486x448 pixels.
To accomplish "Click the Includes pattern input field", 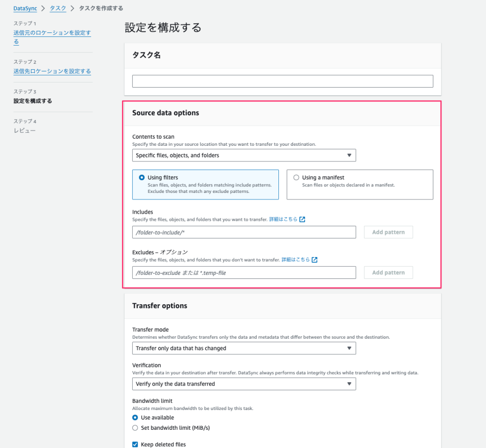I will pyautogui.click(x=244, y=232).
